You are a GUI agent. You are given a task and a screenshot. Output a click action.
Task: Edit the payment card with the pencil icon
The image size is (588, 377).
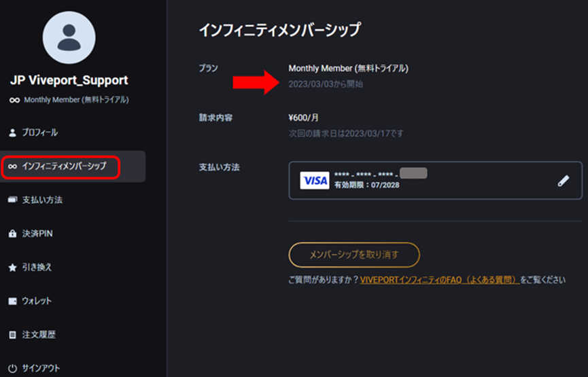pos(564,181)
